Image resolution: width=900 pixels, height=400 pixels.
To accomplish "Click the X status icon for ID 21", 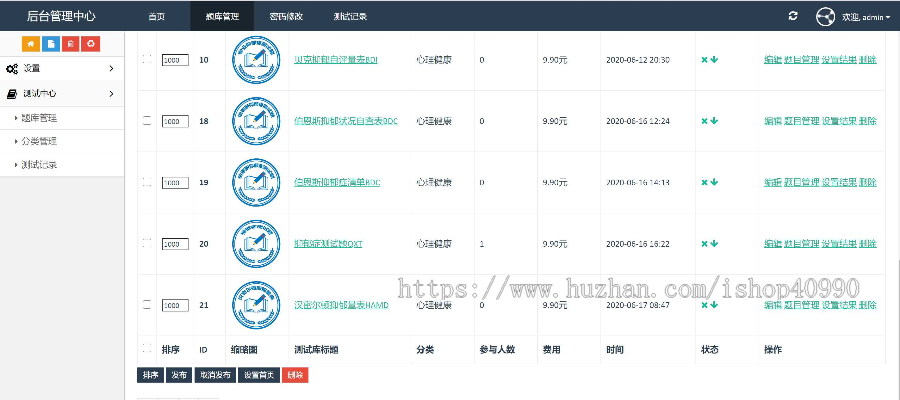I will [x=704, y=305].
